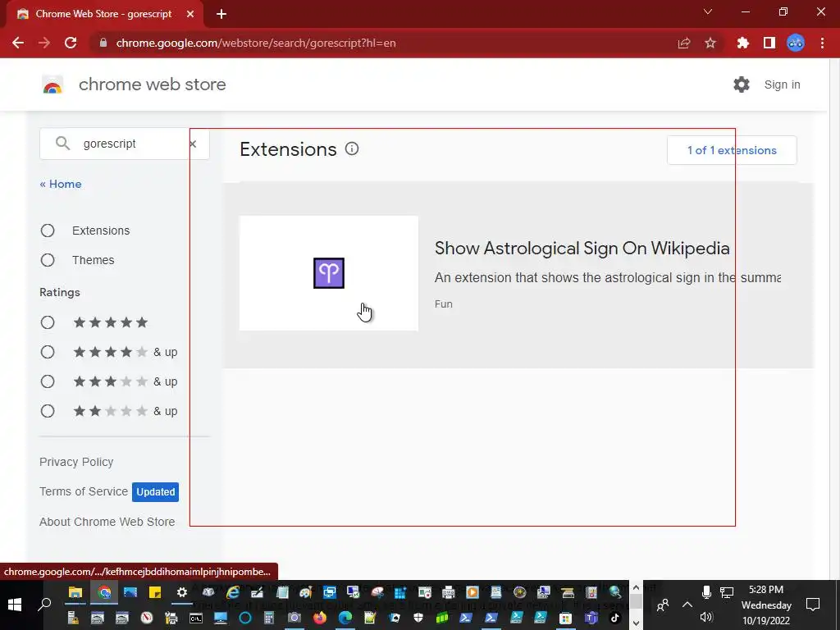The width and height of the screenshot is (840, 630).
Task: Share this page using the share icon
Action: pos(683,43)
